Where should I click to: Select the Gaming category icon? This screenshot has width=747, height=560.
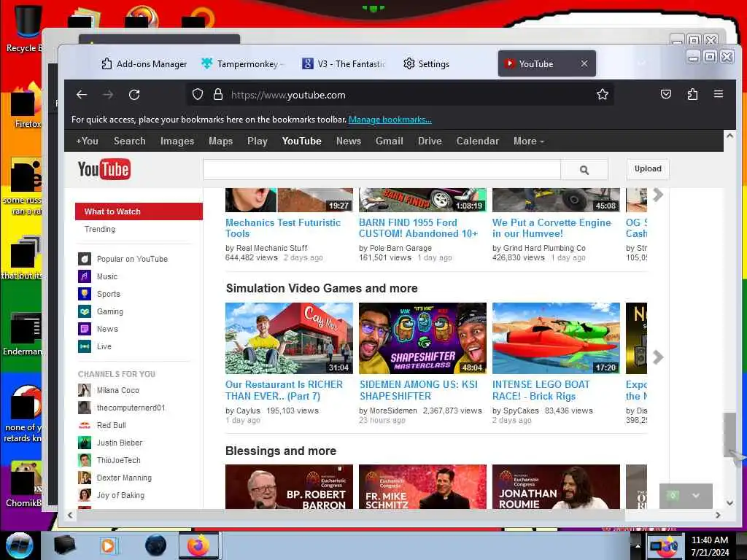(85, 311)
